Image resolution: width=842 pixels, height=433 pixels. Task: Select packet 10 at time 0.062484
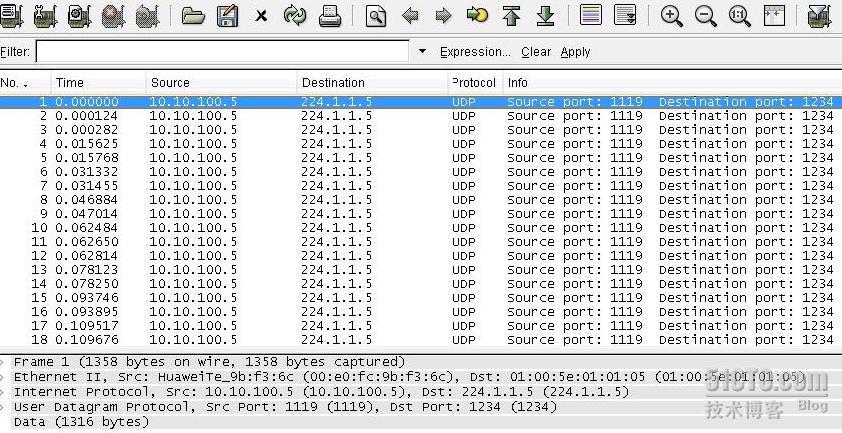click(421, 228)
